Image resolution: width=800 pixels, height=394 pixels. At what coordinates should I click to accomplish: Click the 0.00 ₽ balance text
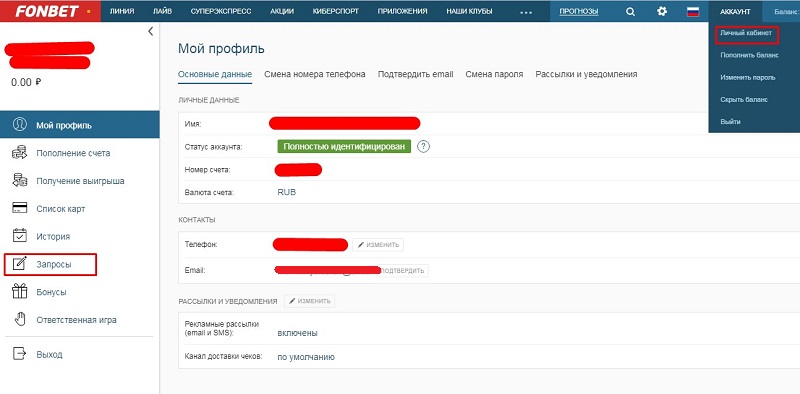click(26, 82)
